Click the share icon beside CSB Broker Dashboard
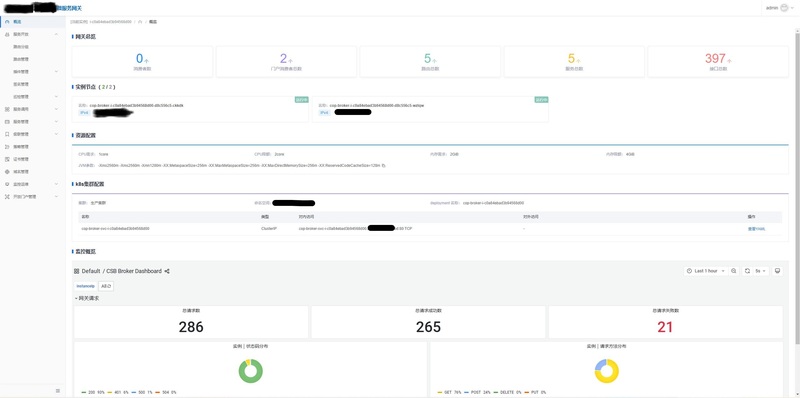Viewport: 800px width, 398px height. (167, 271)
